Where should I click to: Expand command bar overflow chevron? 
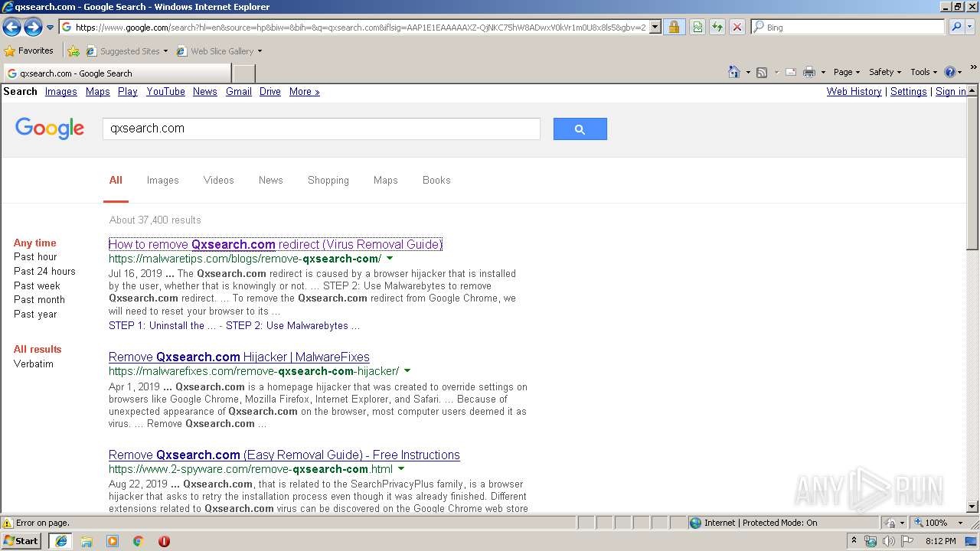[x=974, y=68]
